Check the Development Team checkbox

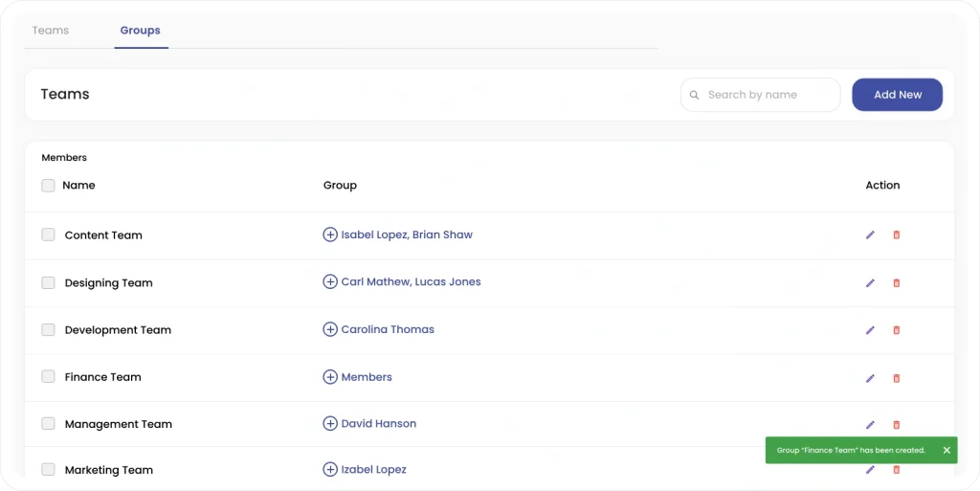pyautogui.click(x=48, y=329)
